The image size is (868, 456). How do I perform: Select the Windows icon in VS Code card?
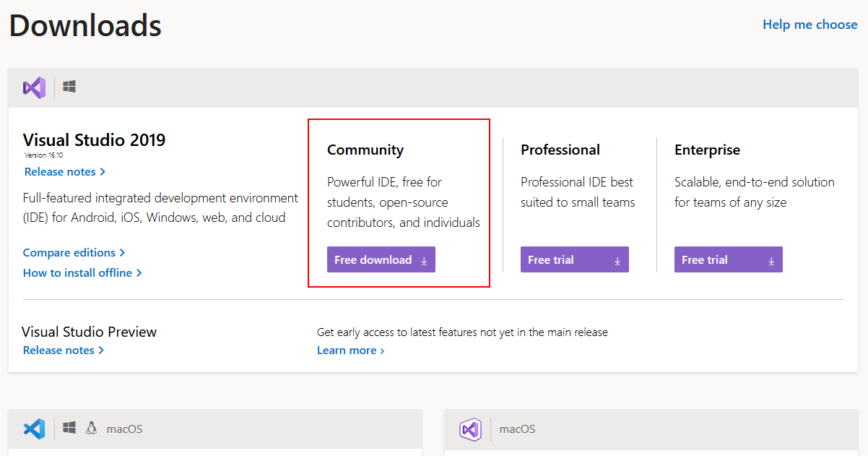69,428
